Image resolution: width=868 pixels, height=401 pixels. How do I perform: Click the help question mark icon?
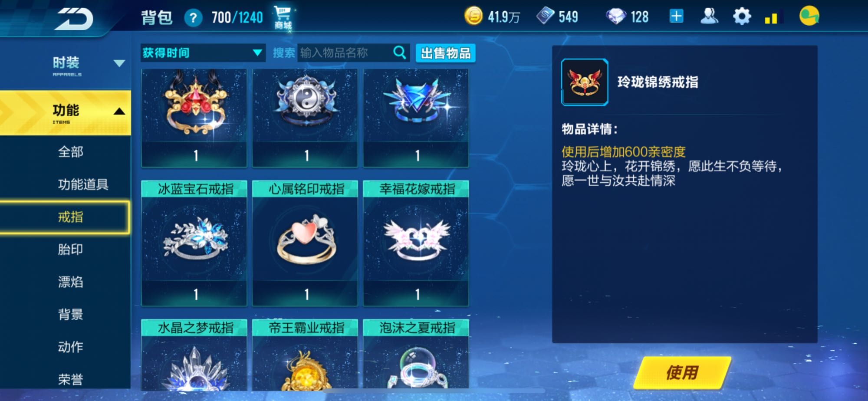click(193, 18)
